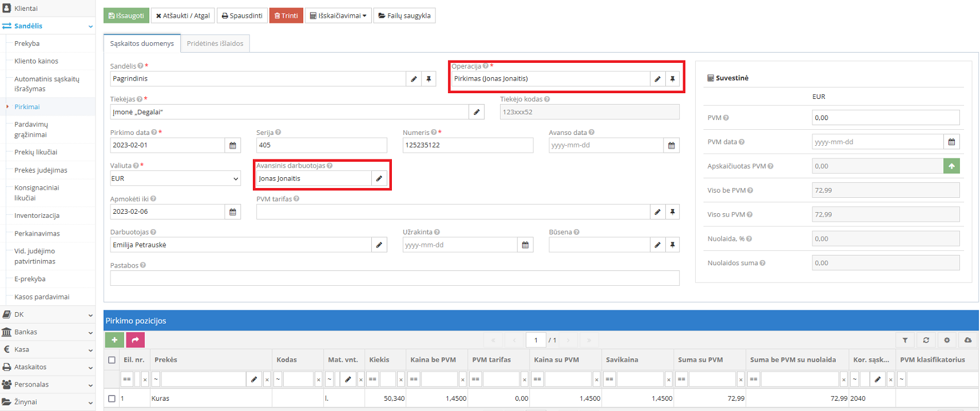The image size is (980, 411).
Task: Open calendar picker for Pirkimo data
Action: pyautogui.click(x=233, y=145)
